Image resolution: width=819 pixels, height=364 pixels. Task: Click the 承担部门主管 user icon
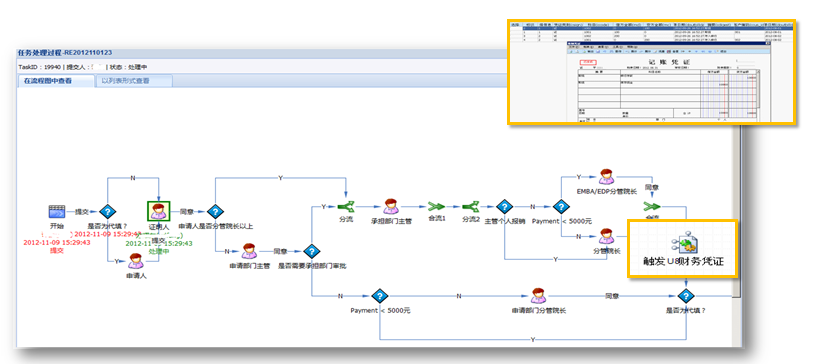(391, 207)
